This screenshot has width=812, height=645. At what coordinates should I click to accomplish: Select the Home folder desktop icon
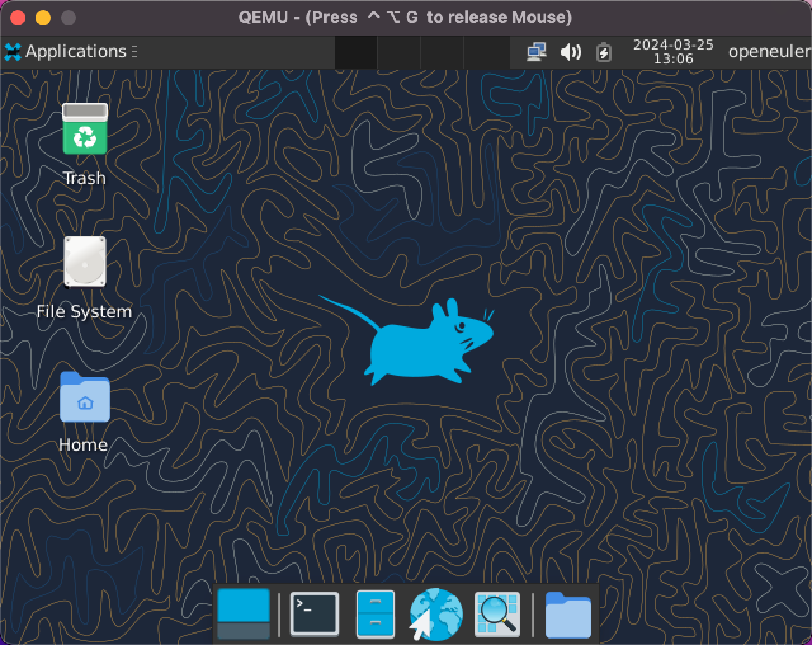(84, 397)
